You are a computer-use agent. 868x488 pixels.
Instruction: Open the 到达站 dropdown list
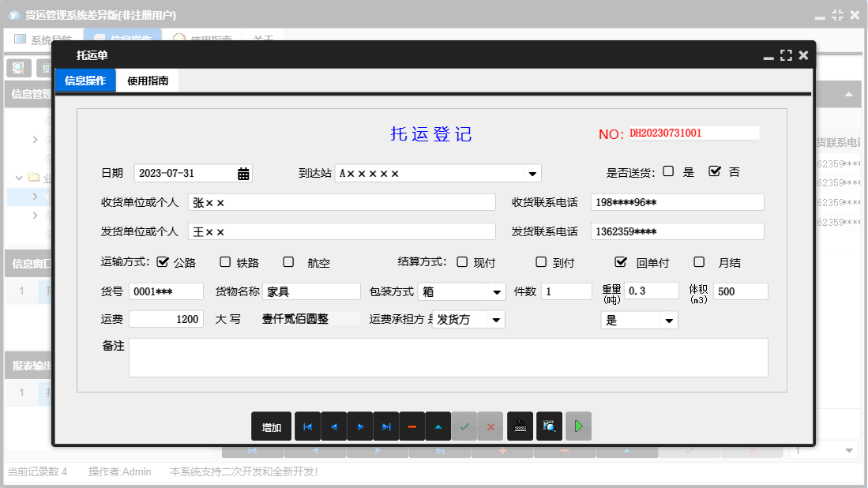[x=532, y=174]
